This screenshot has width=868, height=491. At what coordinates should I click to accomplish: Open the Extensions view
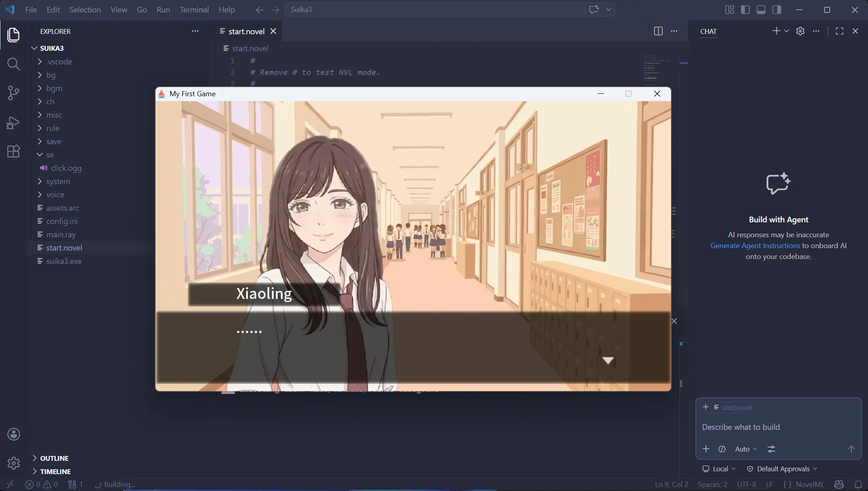(x=13, y=151)
